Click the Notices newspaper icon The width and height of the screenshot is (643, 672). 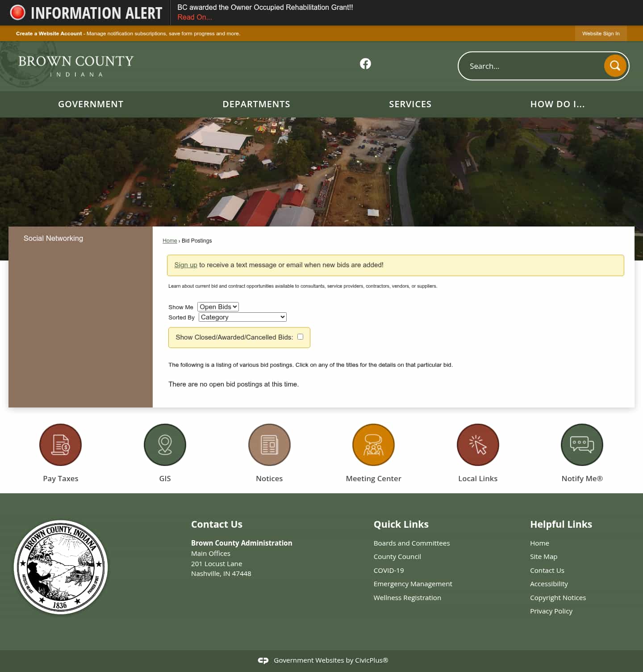pyautogui.click(x=269, y=445)
